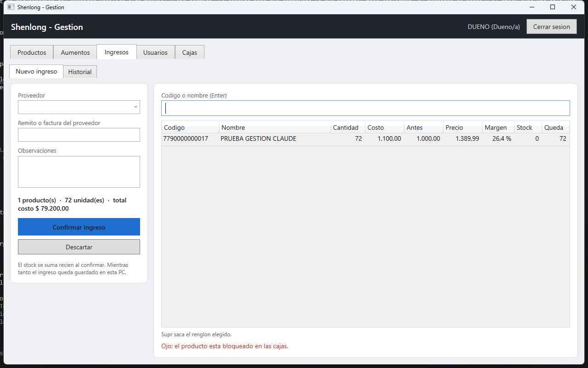Click the Cerrar sesion button
The width and height of the screenshot is (588, 368).
click(x=552, y=27)
